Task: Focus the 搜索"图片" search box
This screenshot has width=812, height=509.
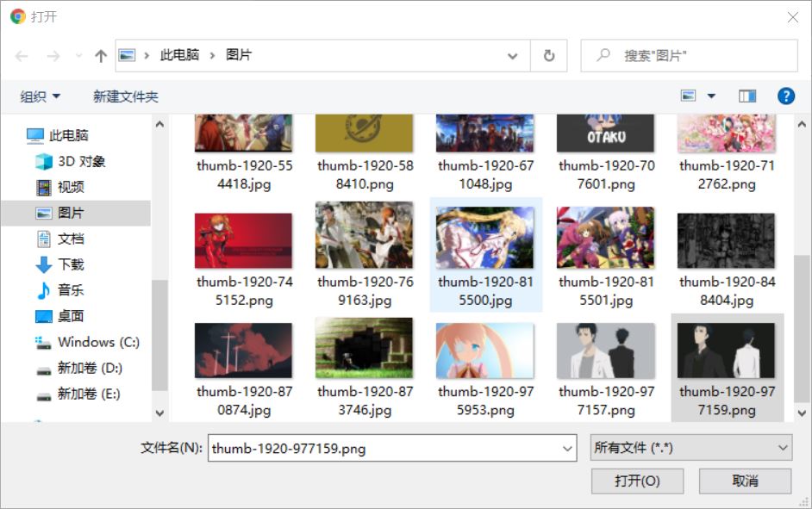Action: coord(689,55)
